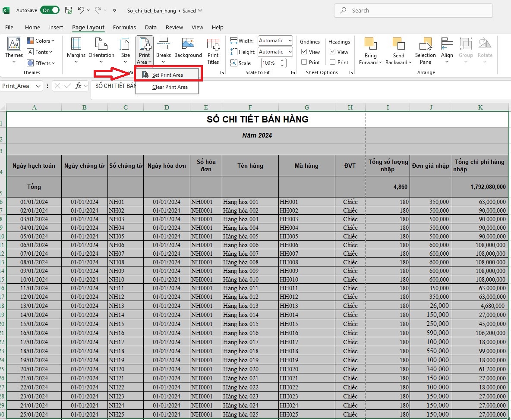This screenshot has width=511, height=420.
Task: Switch to the Formulas tab
Action: (124, 27)
